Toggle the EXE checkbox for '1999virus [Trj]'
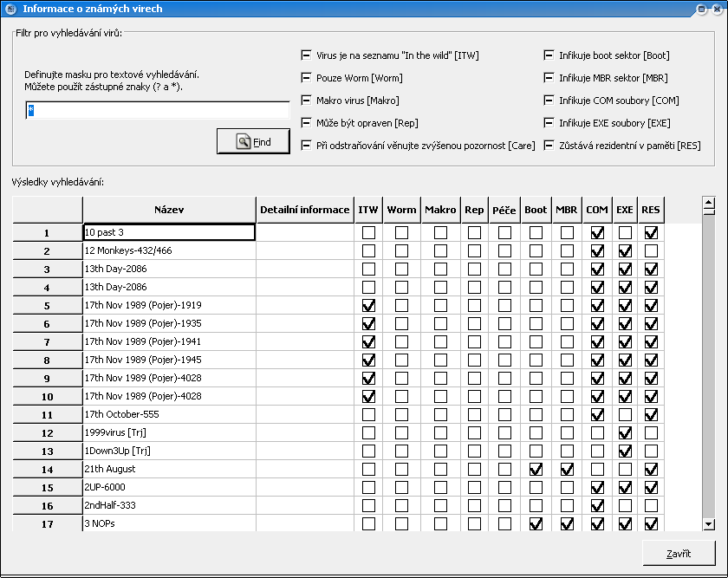Screen dimensions: 728x578 coord(625,433)
